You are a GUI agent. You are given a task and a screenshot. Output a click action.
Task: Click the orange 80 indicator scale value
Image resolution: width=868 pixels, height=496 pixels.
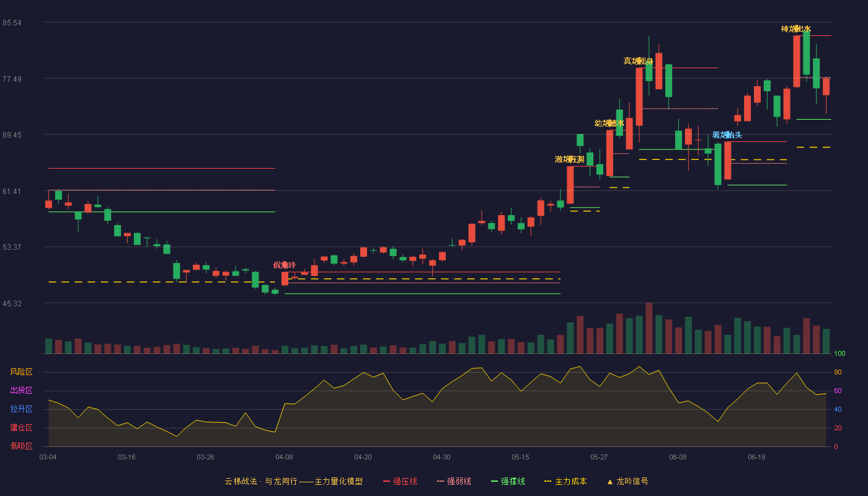click(838, 372)
